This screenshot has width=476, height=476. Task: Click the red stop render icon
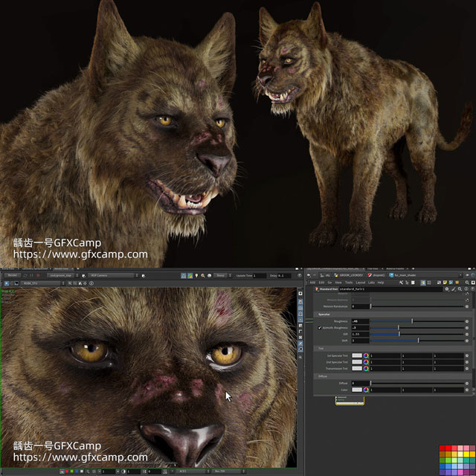[38, 276]
